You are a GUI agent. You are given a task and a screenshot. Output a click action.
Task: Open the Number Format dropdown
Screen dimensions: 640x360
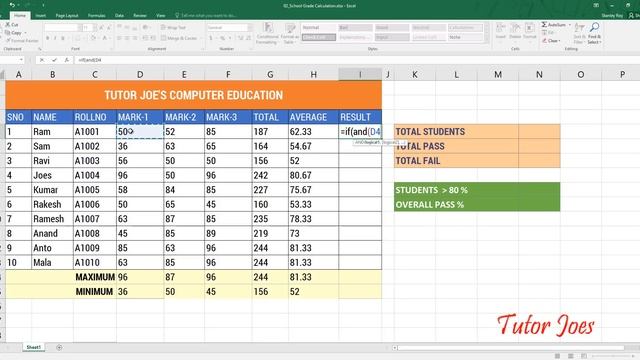(x=250, y=27)
